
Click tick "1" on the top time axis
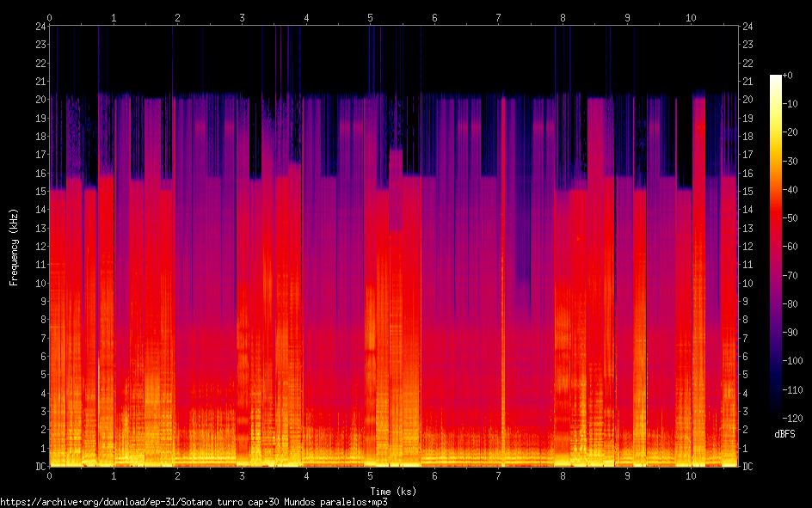[x=114, y=18]
